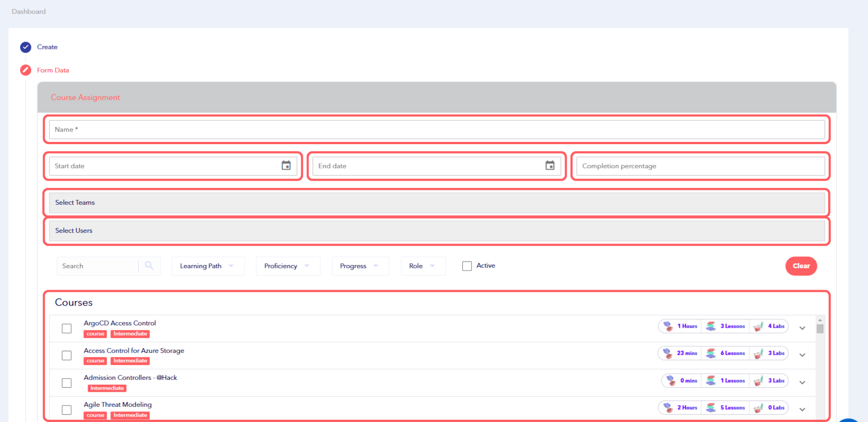Click the Completion percentage input field
868x422 pixels.
click(x=700, y=166)
